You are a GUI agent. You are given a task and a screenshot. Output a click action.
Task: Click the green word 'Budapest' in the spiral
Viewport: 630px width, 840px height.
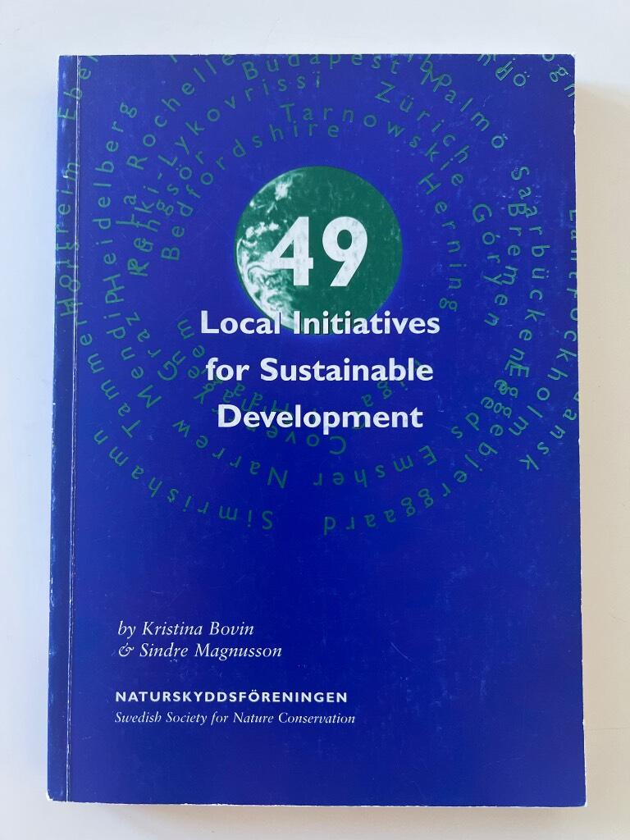[322, 66]
